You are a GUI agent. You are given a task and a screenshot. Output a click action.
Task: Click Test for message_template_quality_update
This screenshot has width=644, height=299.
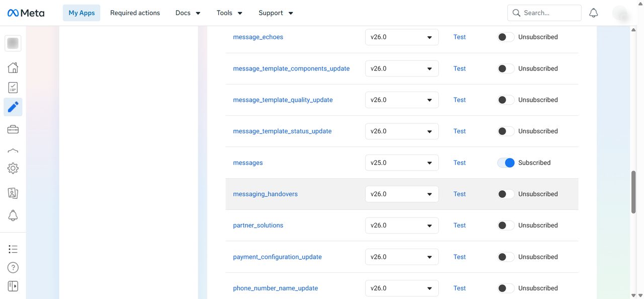click(459, 100)
